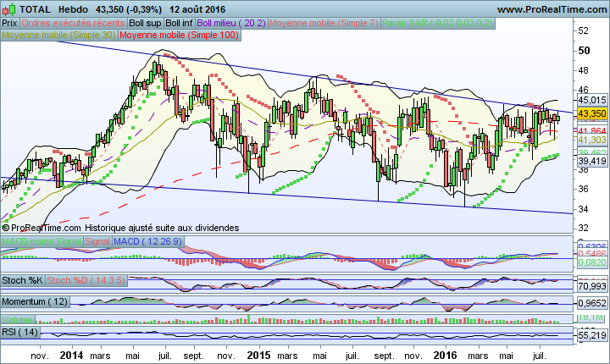Viewport: 610px width, 364px height.
Task: Click the 2016 year label on axis
Action: pos(446,356)
